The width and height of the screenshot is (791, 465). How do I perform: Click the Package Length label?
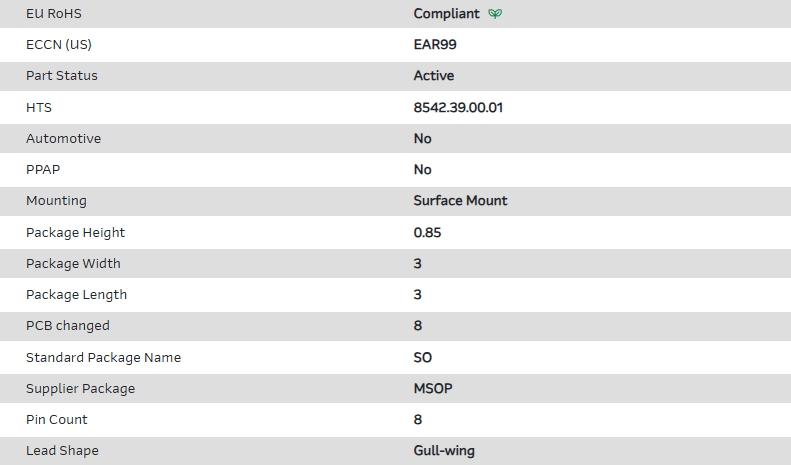point(76,295)
